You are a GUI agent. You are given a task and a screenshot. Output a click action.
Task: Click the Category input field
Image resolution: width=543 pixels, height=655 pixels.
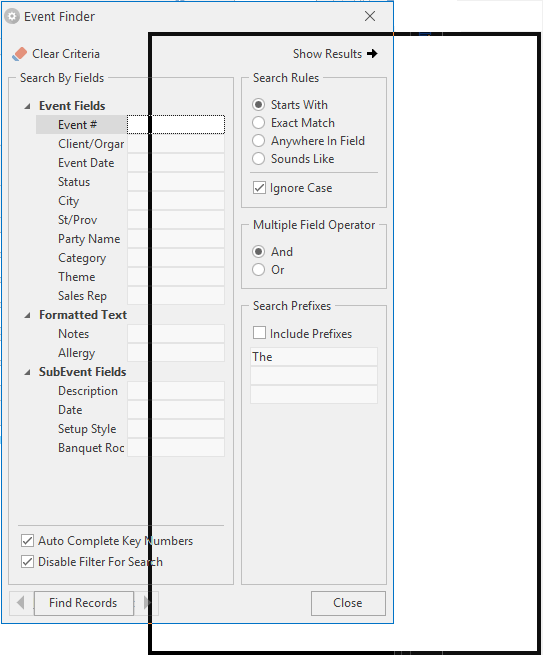point(176,258)
